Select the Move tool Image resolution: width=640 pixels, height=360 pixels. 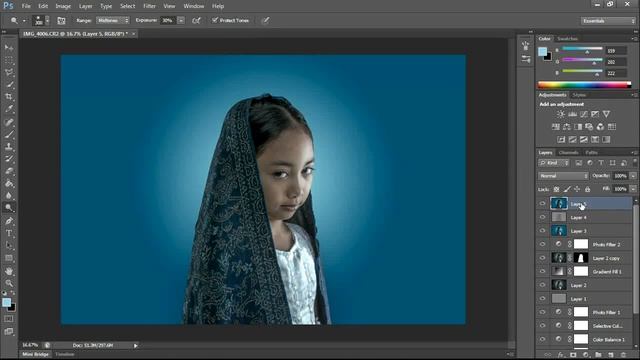9,48
